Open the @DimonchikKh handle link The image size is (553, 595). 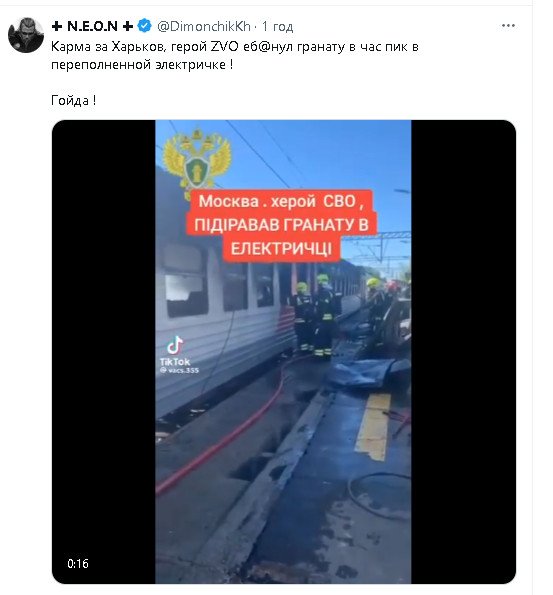[204, 26]
